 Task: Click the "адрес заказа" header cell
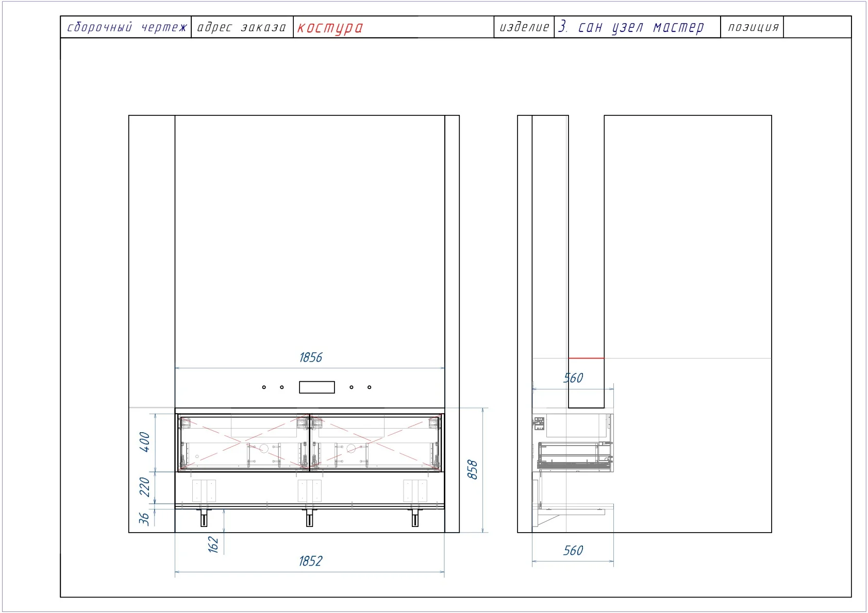[x=242, y=27]
